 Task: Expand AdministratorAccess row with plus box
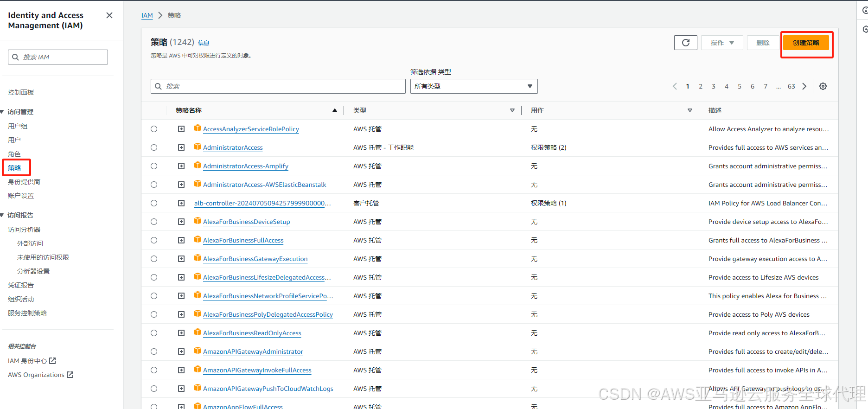(181, 147)
